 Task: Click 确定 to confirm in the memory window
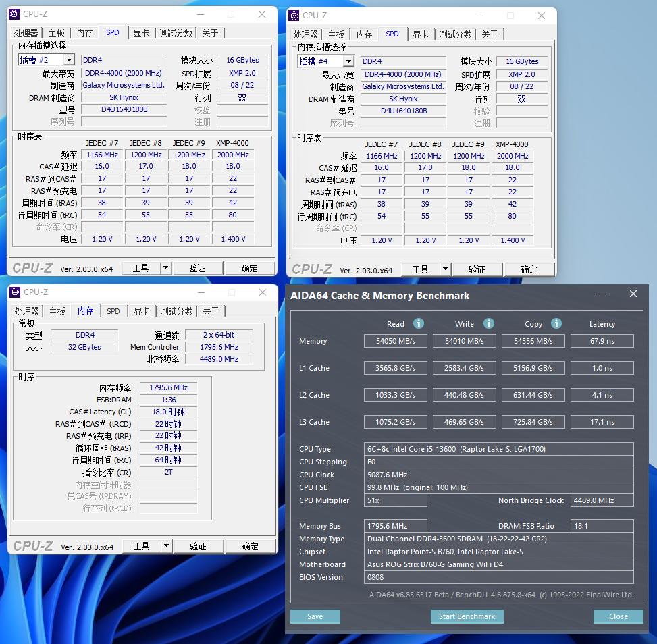250,545
